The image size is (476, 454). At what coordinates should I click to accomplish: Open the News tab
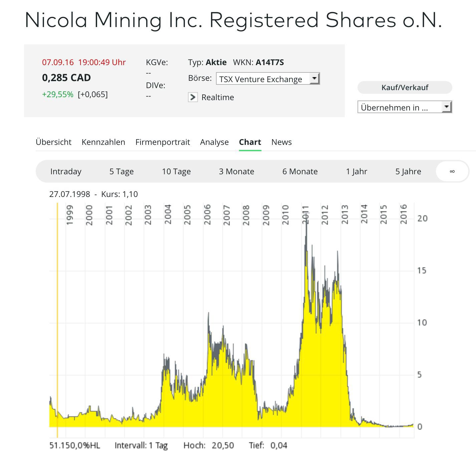coord(281,142)
